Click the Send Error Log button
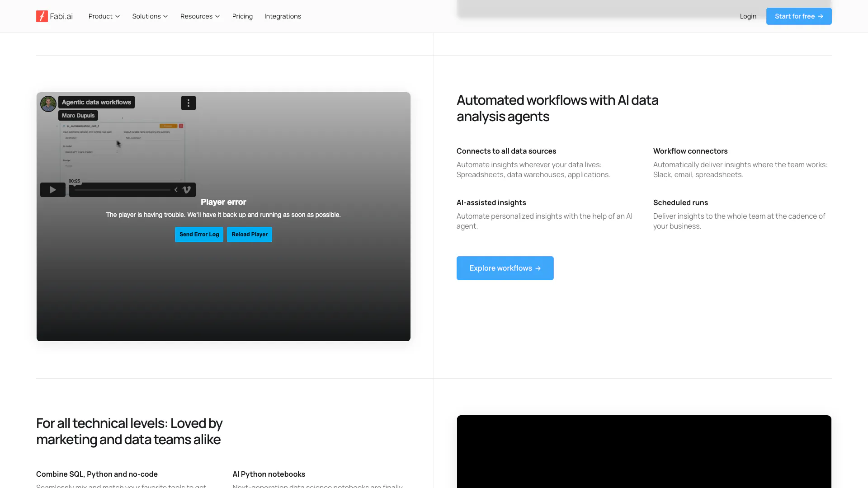 [x=199, y=235]
